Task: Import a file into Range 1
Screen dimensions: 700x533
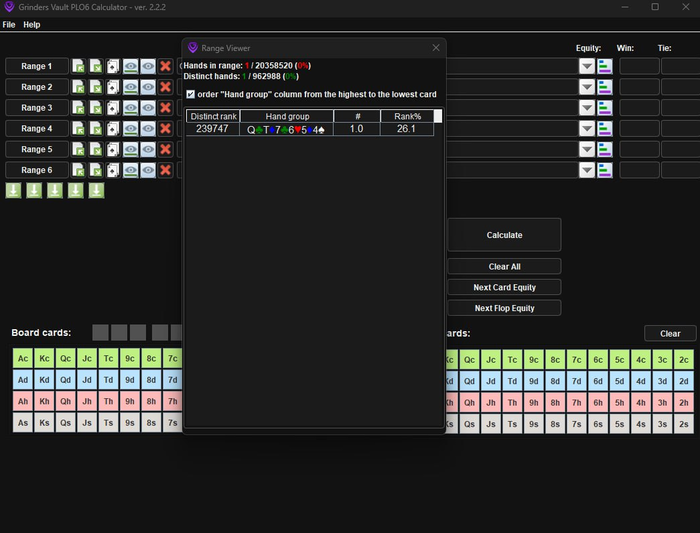Action: pos(78,66)
